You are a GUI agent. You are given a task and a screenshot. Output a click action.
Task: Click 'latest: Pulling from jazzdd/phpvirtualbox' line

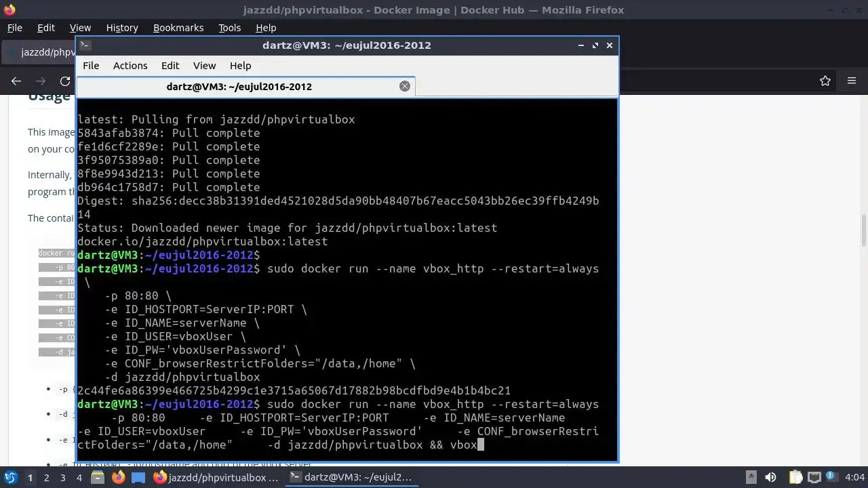click(x=216, y=119)
